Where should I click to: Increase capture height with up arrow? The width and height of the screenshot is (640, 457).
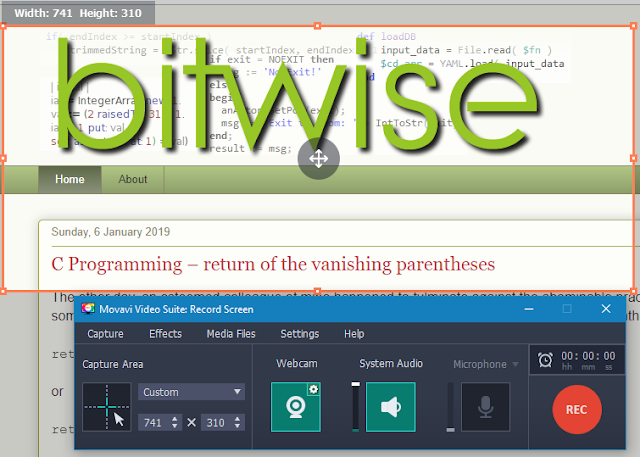click(238, 419)
